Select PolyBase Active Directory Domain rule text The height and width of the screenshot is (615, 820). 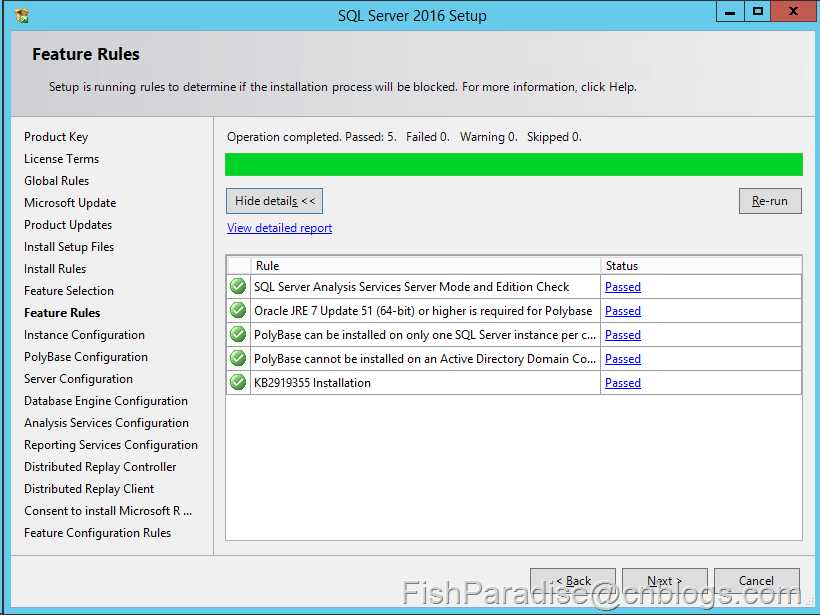425,359
